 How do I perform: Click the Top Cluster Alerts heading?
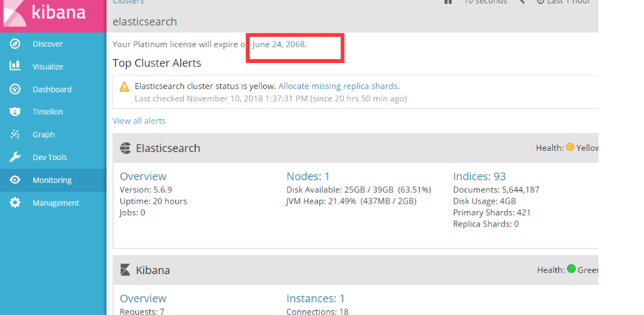(157, 63)
